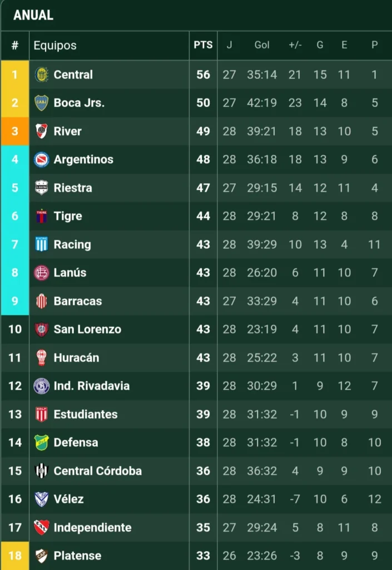Click the Independiente club crest icon
The height and width of the screenshot is (570, 392).
(x=42, y=528)
